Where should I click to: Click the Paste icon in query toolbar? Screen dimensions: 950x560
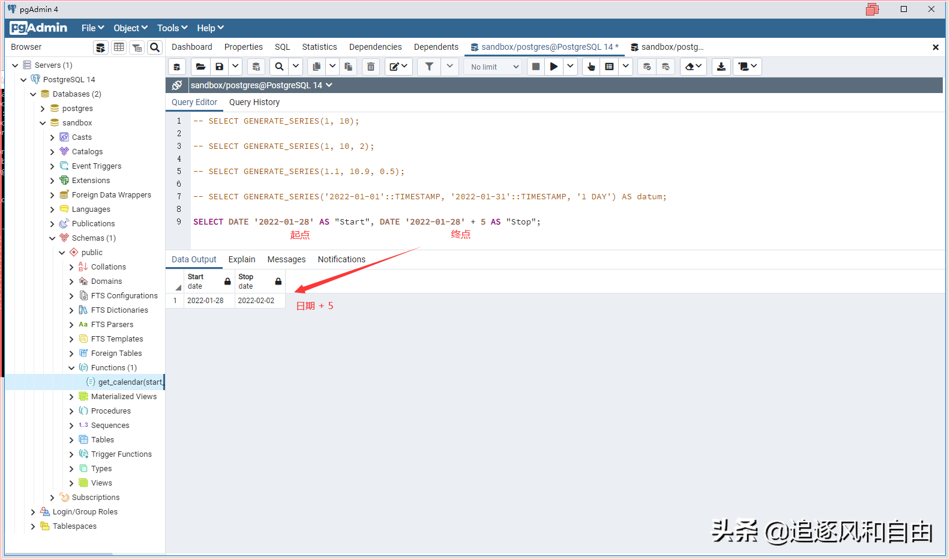pyautogui.click(x=348, y=67)
